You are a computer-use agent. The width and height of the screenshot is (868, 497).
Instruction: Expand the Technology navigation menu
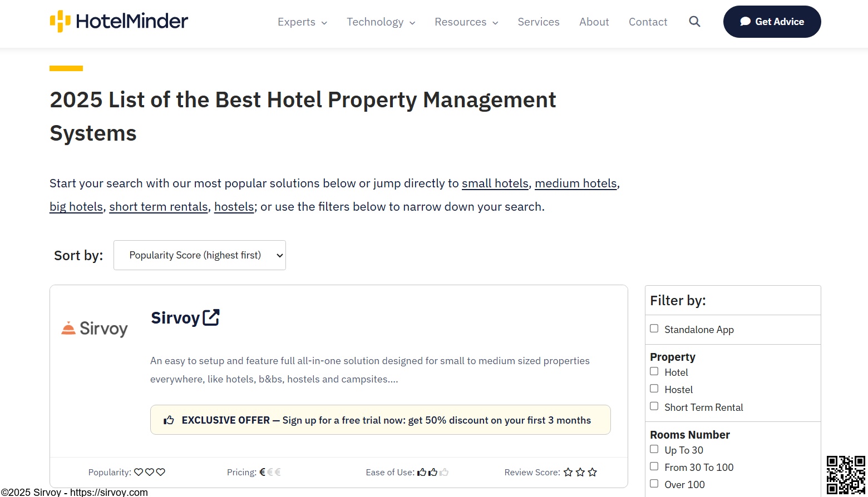coord(381,22)
